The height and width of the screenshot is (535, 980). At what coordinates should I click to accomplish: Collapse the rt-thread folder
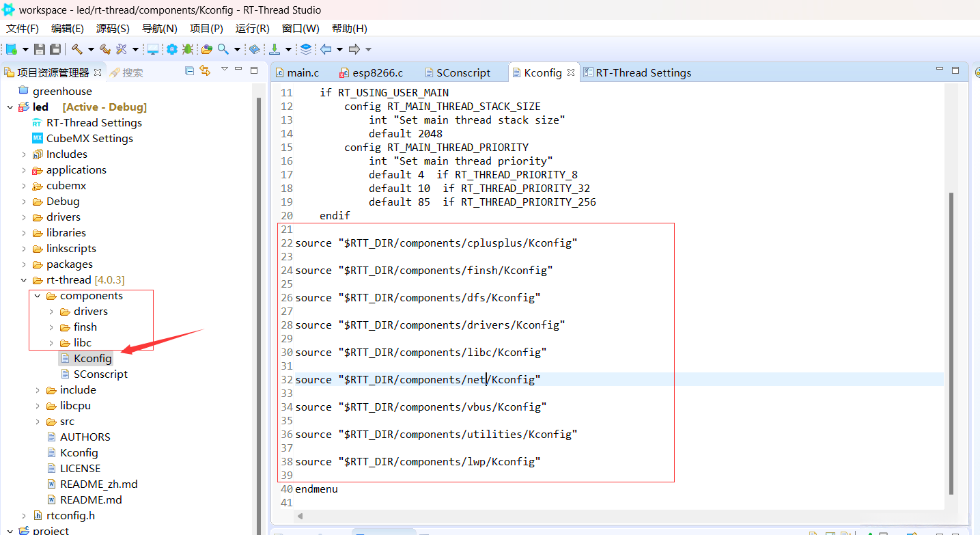coord(24,280)
